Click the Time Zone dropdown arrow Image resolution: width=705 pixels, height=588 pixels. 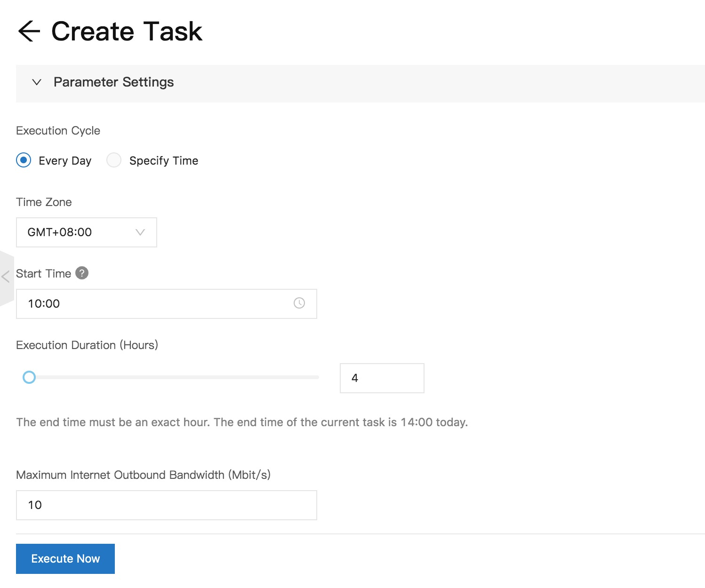tap(140, 232)
